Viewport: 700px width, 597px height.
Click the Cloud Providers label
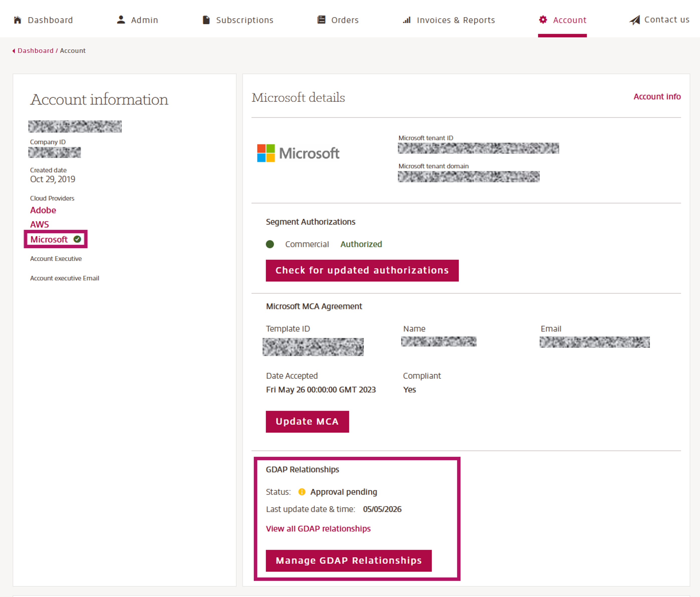(52, 198)
